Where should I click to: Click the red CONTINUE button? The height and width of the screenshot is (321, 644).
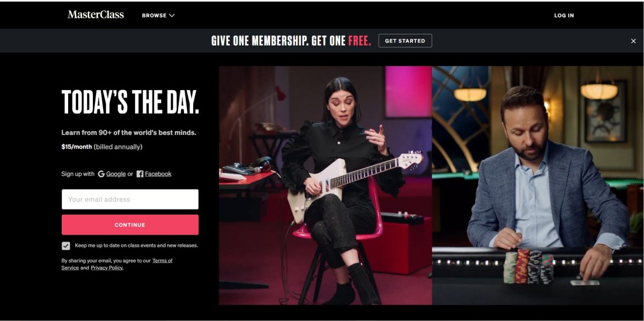(x=130, y=225)
